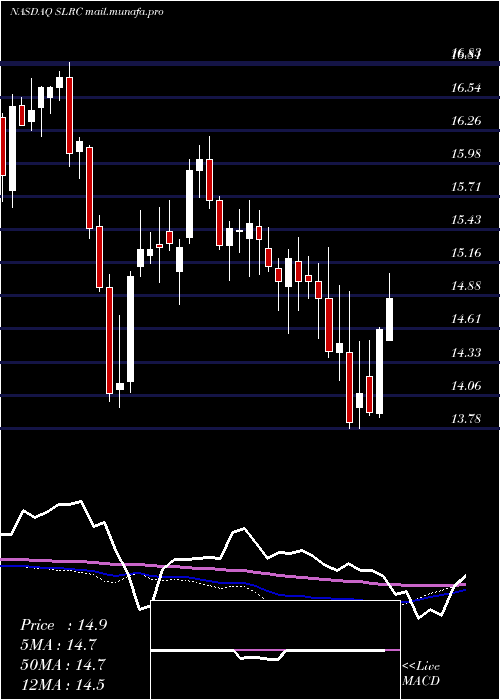500x700 pixels.
Task: Click the 50MA : 14.7 readout
Action: pos(63,664)
